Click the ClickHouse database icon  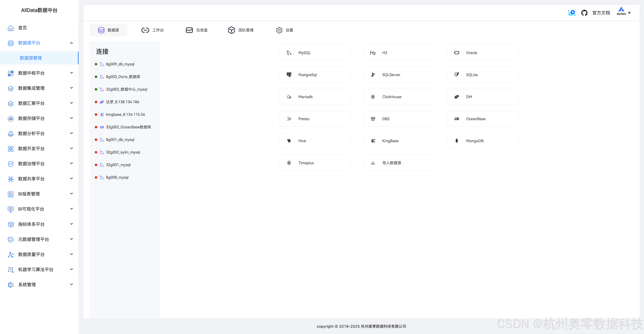click(x=373, y=97)
